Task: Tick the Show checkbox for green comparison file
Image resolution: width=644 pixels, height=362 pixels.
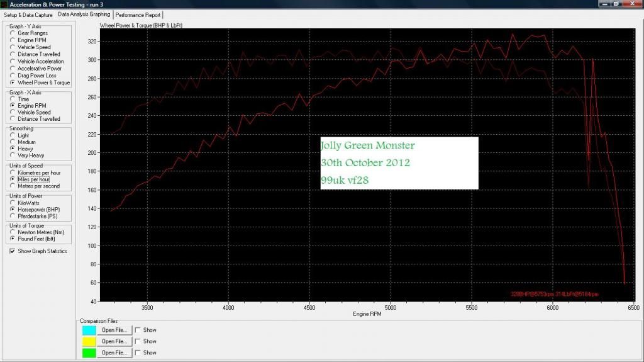Action: (138, 353)
